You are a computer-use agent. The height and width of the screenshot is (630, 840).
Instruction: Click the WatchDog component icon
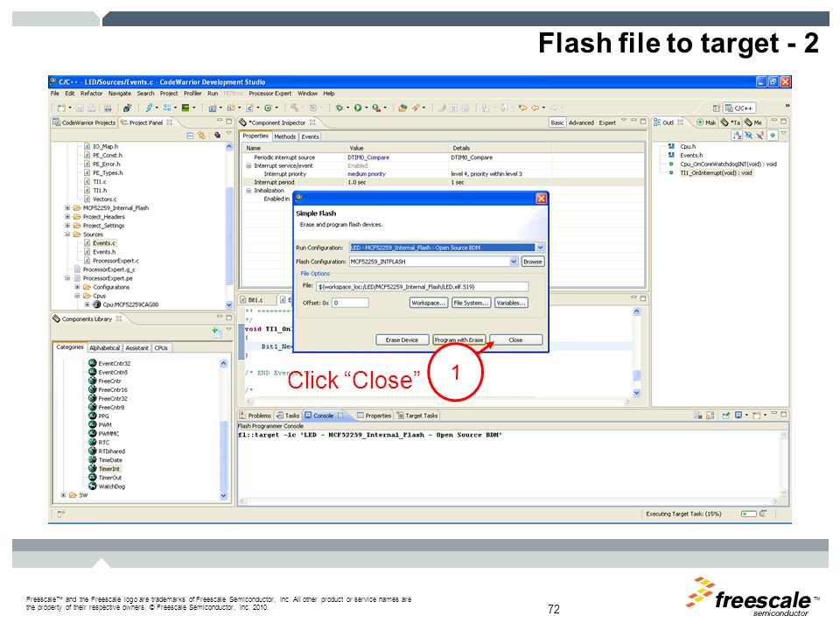(92, 486)
